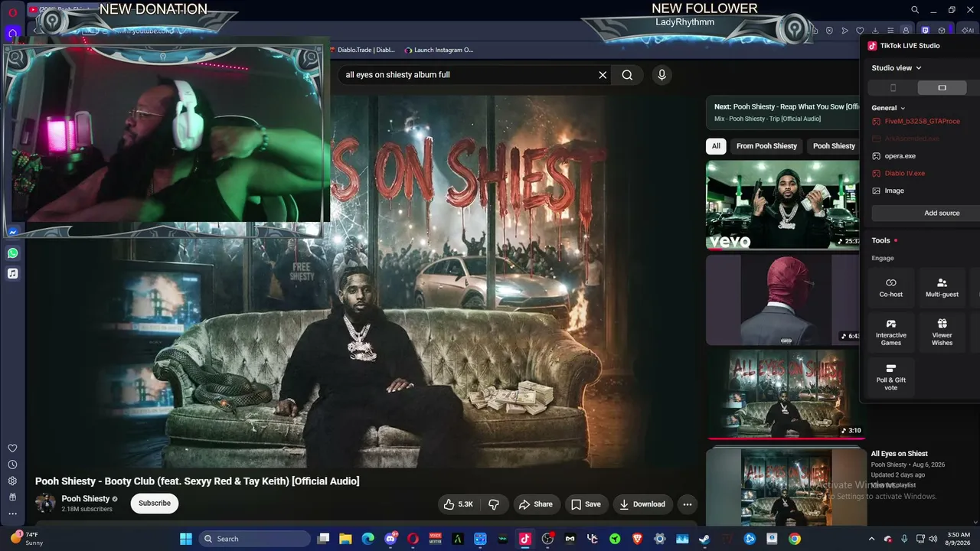The width and height of the screenshot is (980, 551).
Task: Click the YouTube search magnifier button
Action: pyautogui.click(x=627, y=75)
